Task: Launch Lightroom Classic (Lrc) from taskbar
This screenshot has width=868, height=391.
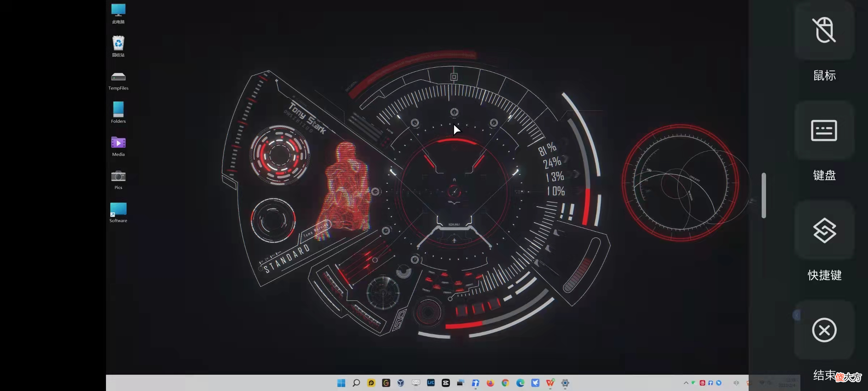Action: pos(431,383)
